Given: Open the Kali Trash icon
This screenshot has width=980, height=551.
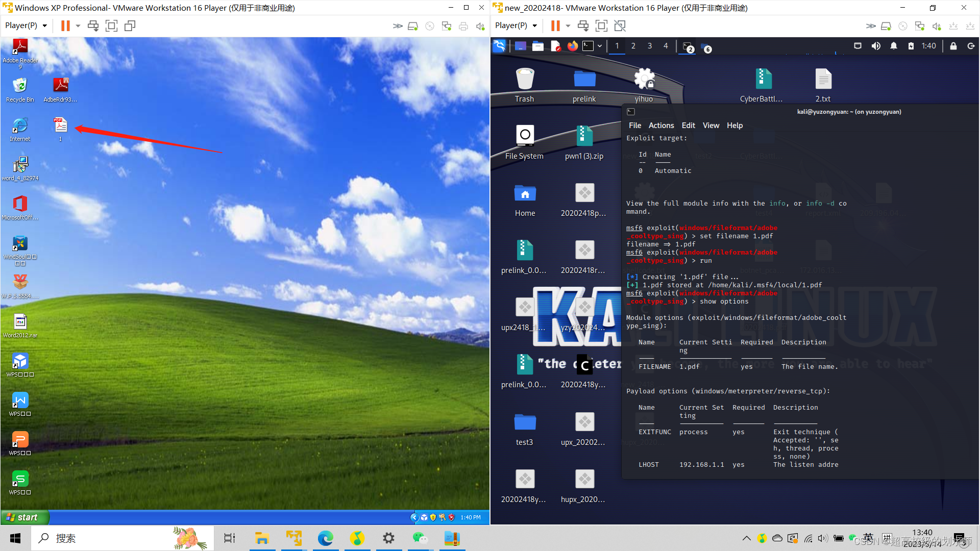Looking at the screenshot, I should point(525,85).
